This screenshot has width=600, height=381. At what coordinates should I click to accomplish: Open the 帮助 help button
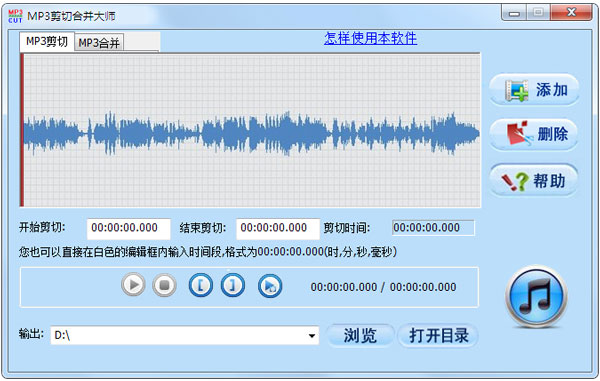tap(534, 181)
